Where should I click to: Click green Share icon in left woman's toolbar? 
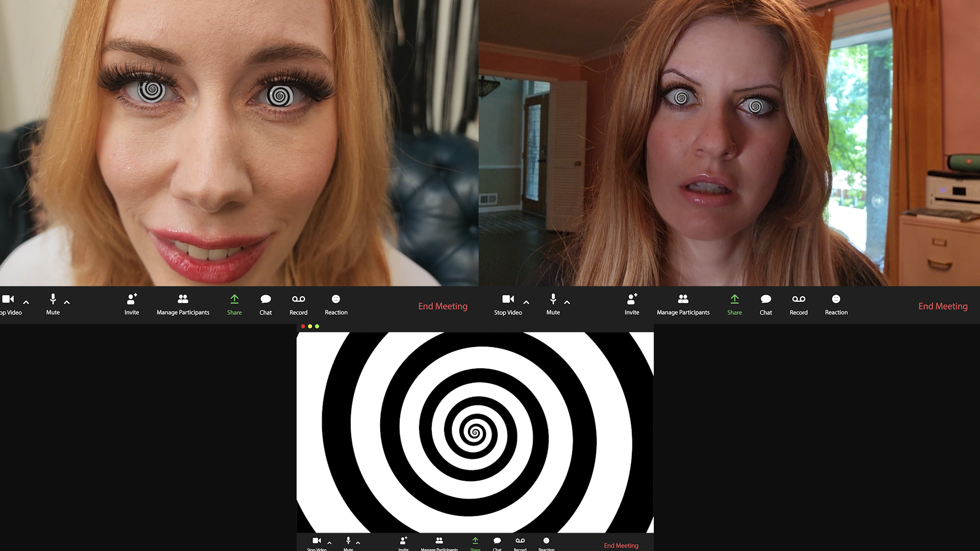pyautogui.click(x=234, y=299)
